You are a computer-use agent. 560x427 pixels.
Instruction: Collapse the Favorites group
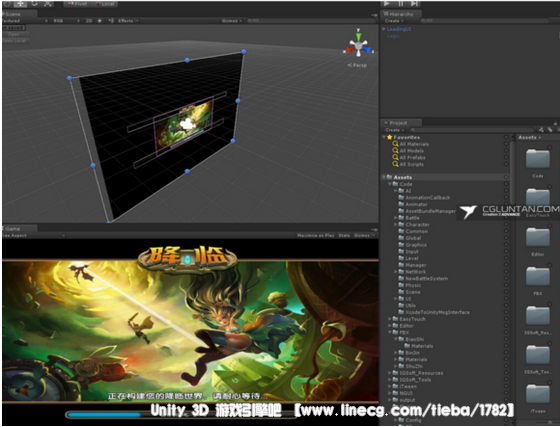pos(384,137)
